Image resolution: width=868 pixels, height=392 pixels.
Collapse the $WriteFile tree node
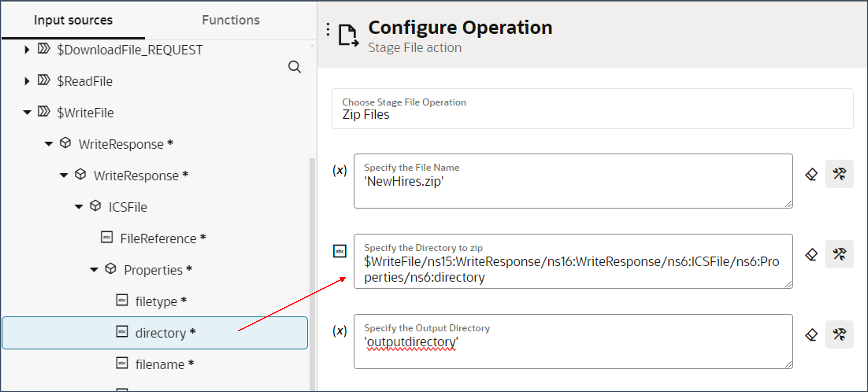click(27, 113)
